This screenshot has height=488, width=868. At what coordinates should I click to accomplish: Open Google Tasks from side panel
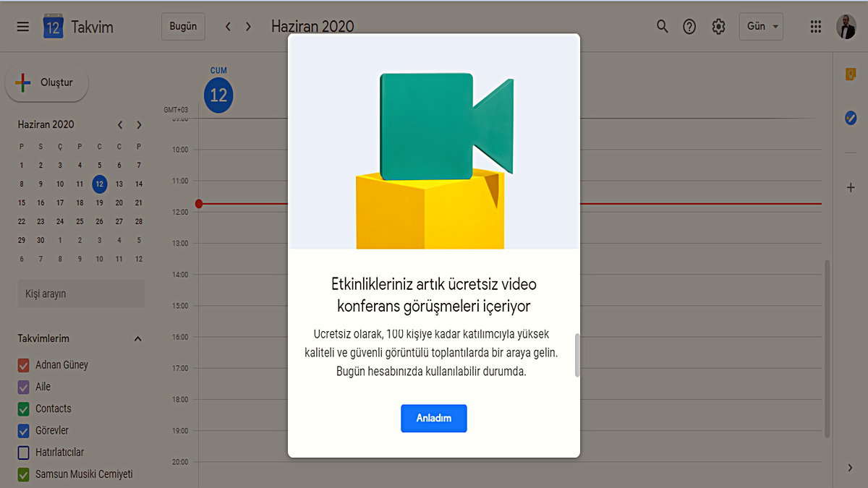[851, 117]
